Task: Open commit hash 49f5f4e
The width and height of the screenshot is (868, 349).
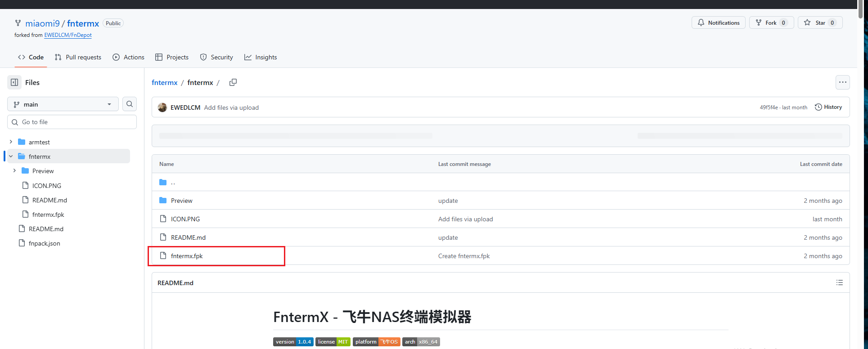Action: (769, 107)
